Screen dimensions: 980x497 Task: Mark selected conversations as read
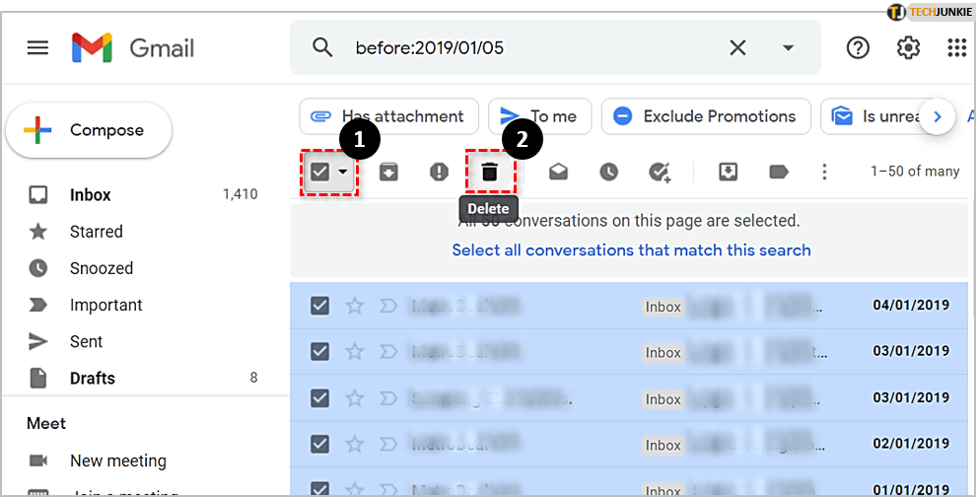coord(559,173)
